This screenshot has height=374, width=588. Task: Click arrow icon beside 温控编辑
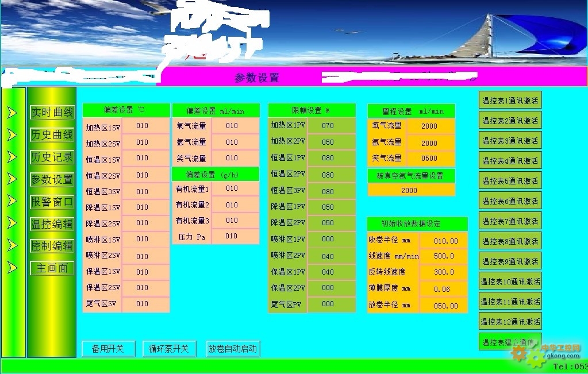pyautogui.click(x=13, y=223)
